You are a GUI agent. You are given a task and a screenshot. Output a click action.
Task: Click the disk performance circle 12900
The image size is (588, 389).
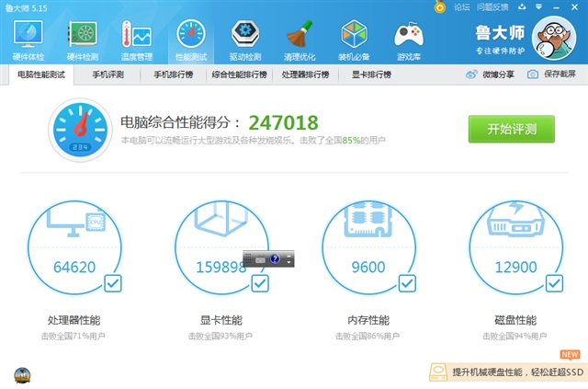(516, 247)
